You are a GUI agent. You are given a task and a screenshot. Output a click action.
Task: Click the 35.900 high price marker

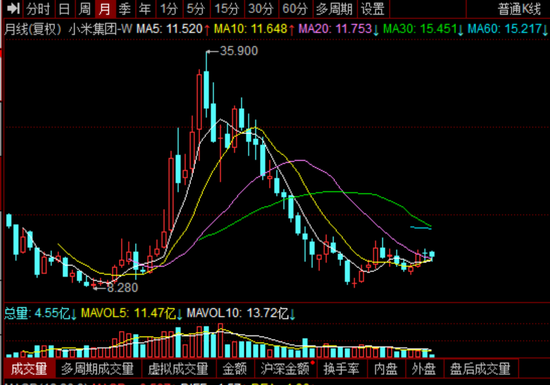(x=239, y=51)
